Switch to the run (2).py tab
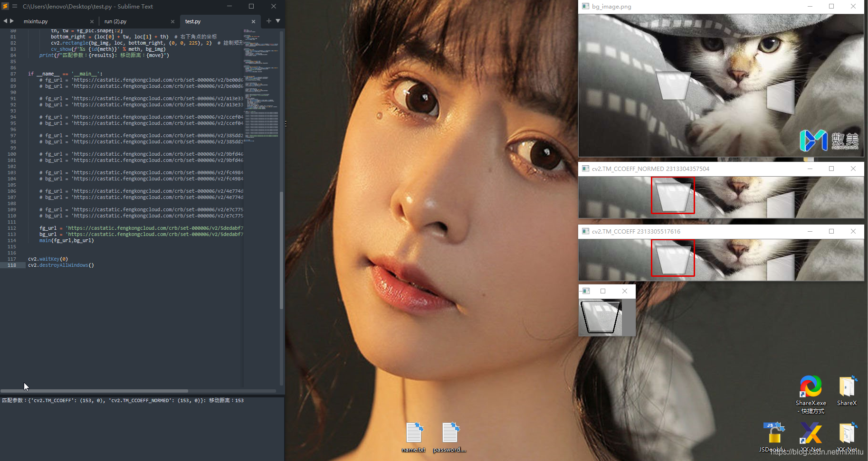 pyautogui.click(x=115, y=21)
